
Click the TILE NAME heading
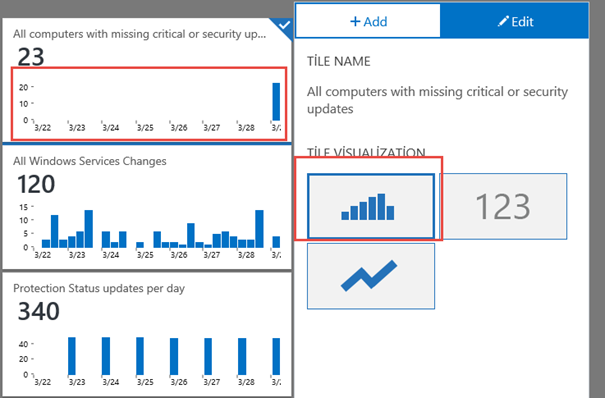[338, 61]
